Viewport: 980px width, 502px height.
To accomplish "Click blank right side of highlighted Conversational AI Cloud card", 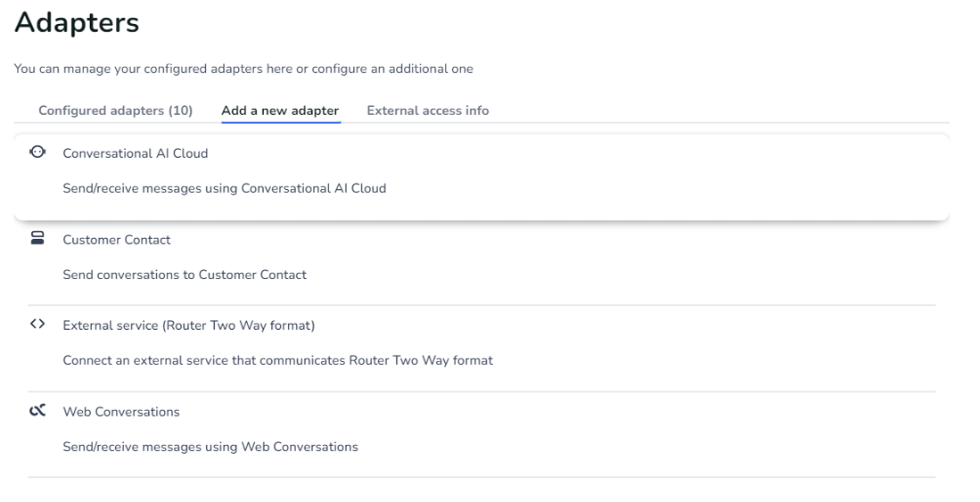I will coord(713,174).
